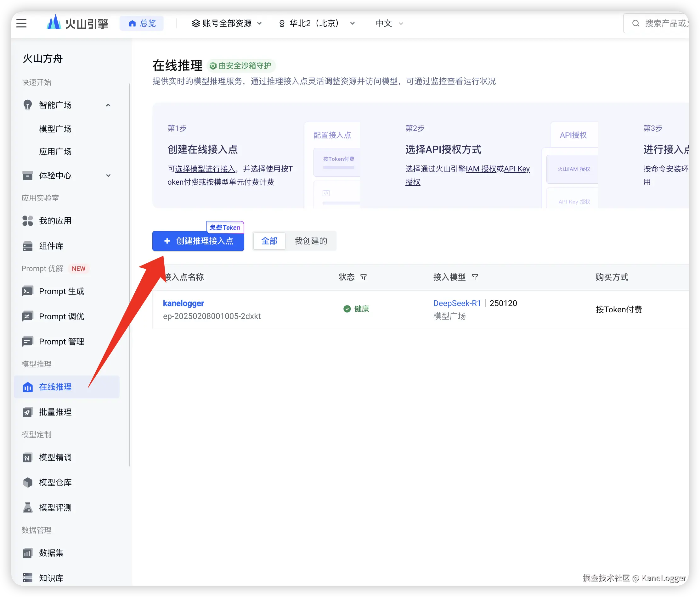700x597 pixels.
Task: Select 模型广场 in sidebar
Action: [x=55, y=129]
